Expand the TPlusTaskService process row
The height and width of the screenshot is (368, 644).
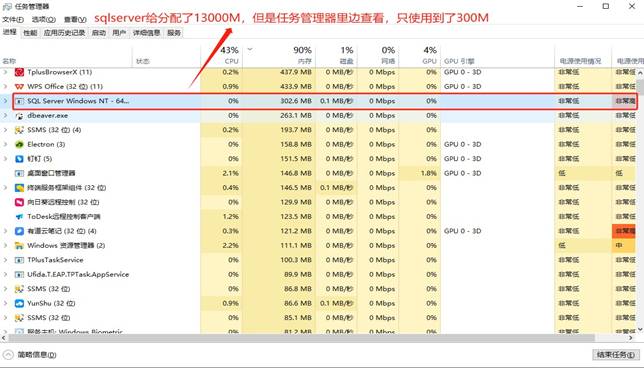pyautogui.click(x=5, y=260)
